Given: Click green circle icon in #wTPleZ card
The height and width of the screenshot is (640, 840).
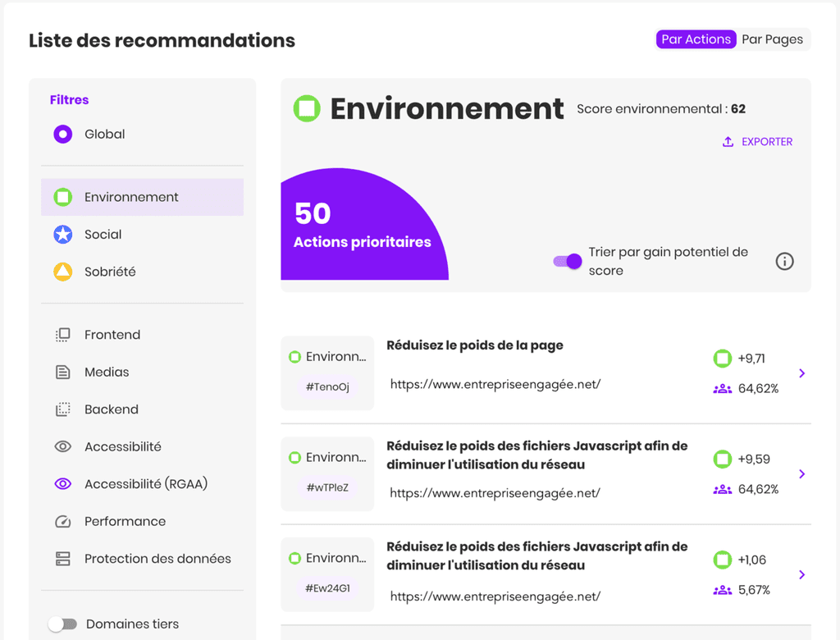Looking at the screenshot, I should (x=294, y=458).
